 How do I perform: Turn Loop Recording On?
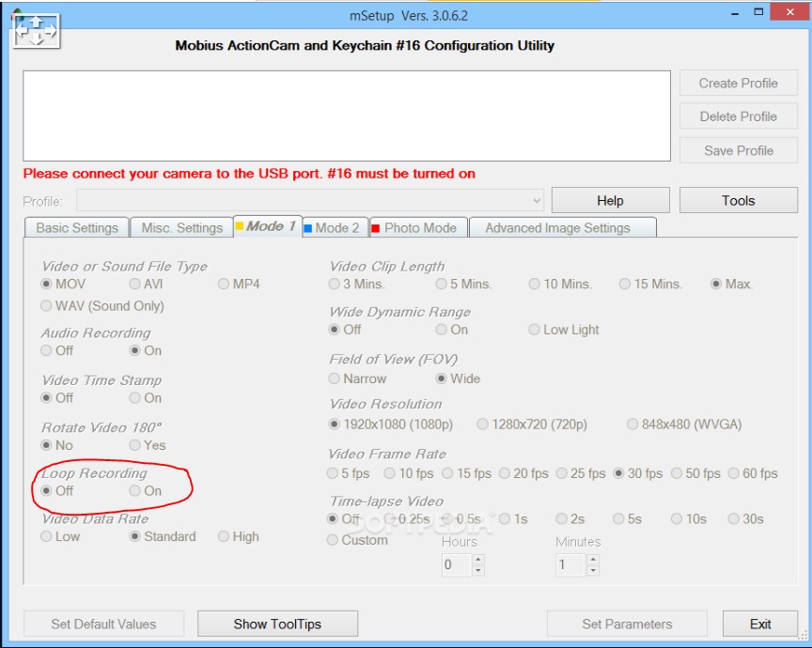pos(135,490)
